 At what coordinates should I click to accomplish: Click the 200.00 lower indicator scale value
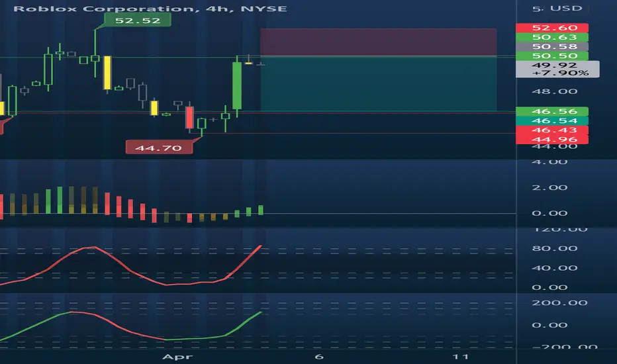[x=559, y=302]
